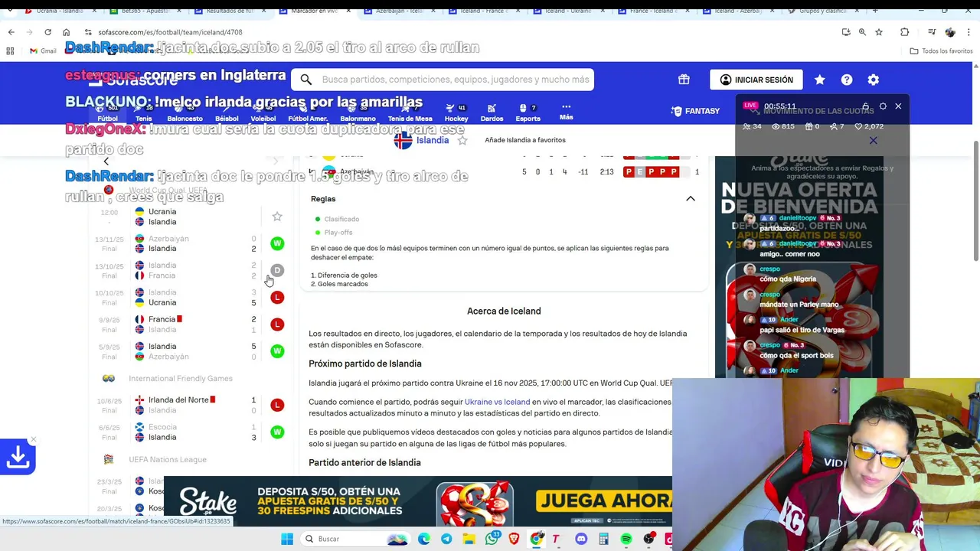
Task: Click the stream overlay lock icon
Action: coord(866,106)
